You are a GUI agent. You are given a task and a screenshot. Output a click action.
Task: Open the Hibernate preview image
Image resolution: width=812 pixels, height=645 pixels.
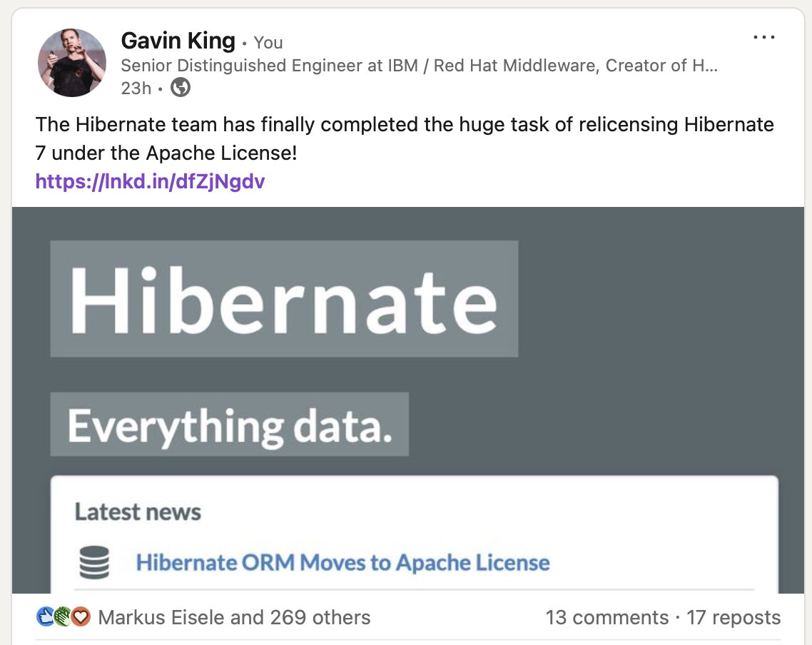click(408, 400)
